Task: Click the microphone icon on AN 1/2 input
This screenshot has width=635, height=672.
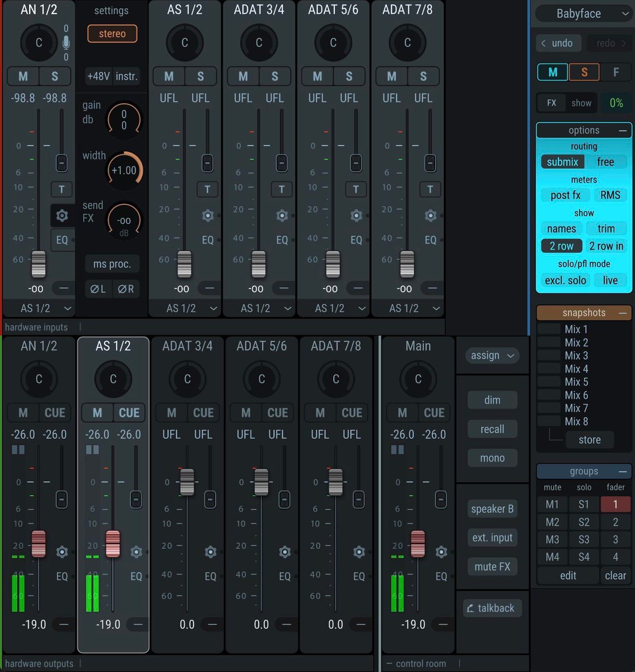Action: coord(66,43)
